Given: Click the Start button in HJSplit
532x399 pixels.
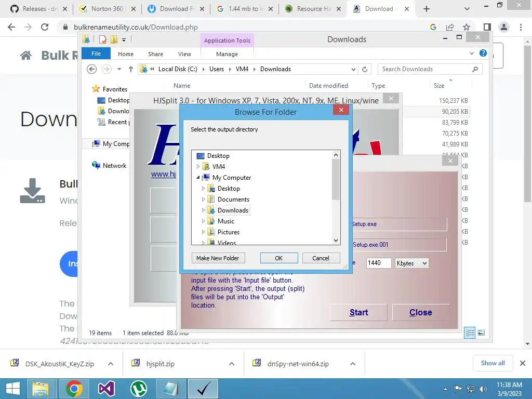Looking at the screenshot, I should point(358,312).
